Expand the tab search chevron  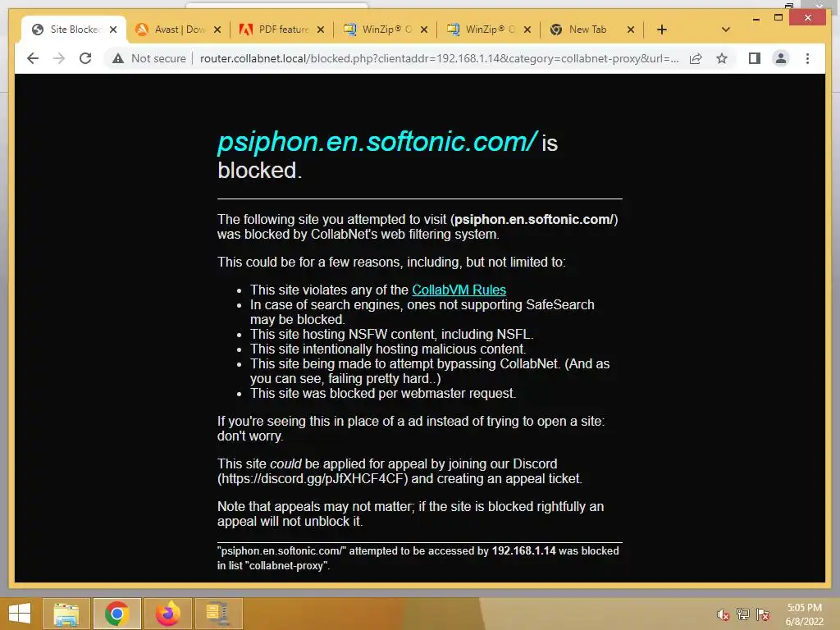coord(725,30)
